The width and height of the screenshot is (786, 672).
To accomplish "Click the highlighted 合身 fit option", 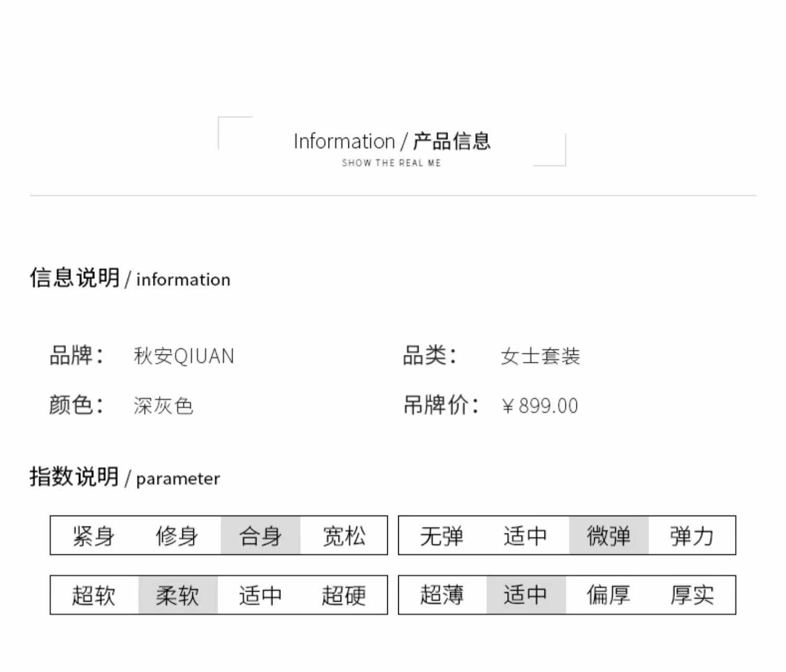I will click(x=260, y=536).
